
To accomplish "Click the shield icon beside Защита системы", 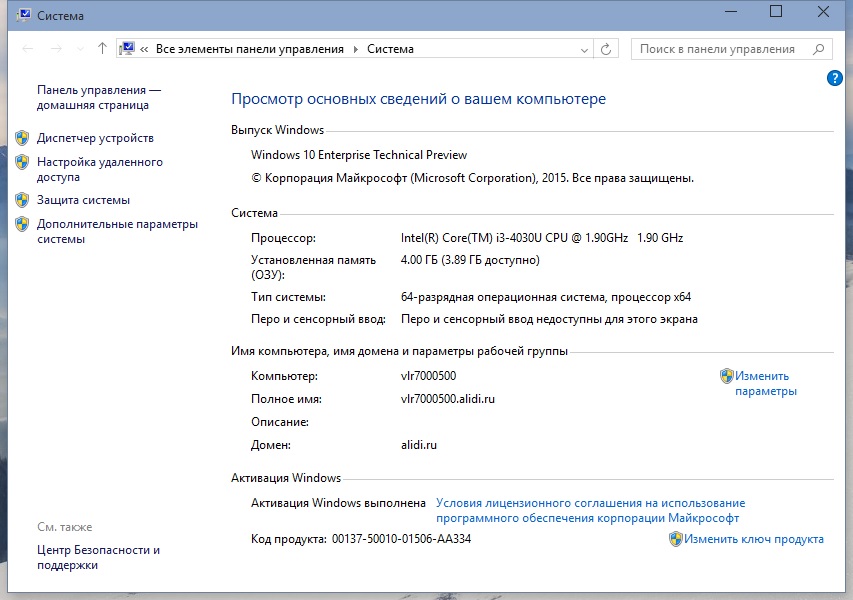I will click(x=22, y=200).
